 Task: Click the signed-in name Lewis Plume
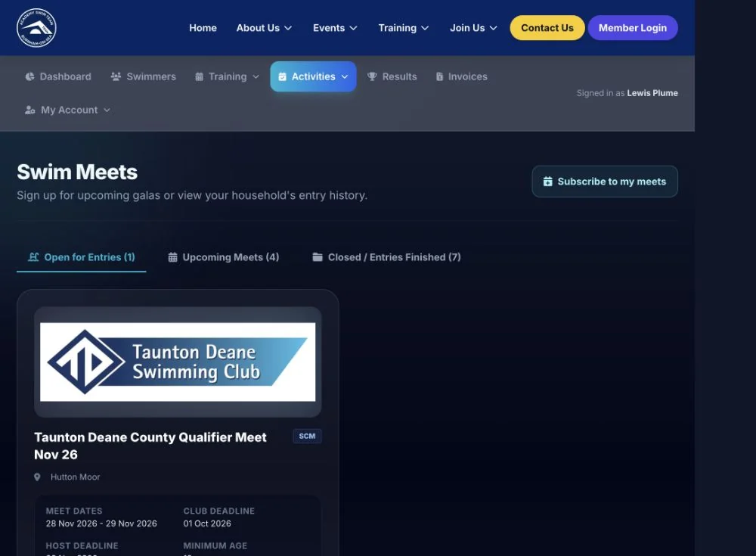(652, 93)
